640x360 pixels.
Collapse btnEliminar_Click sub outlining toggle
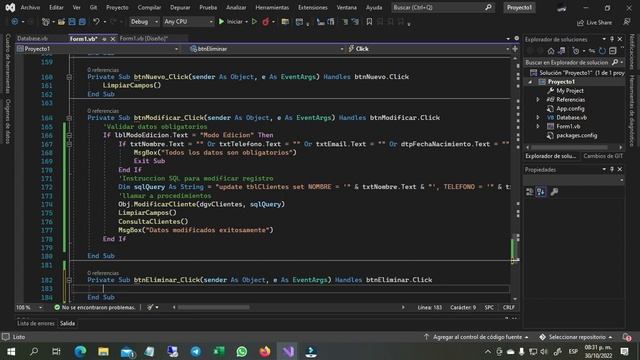(69, 280)
